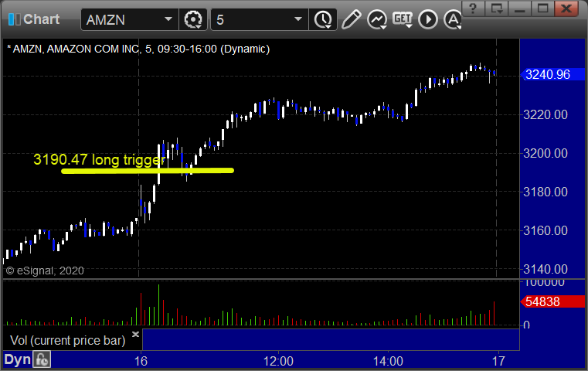Image resolution: width=588 pixels, height=371 pixels.
Task: Select the 3190.47 long trigger label
Action: coord(99,159)
